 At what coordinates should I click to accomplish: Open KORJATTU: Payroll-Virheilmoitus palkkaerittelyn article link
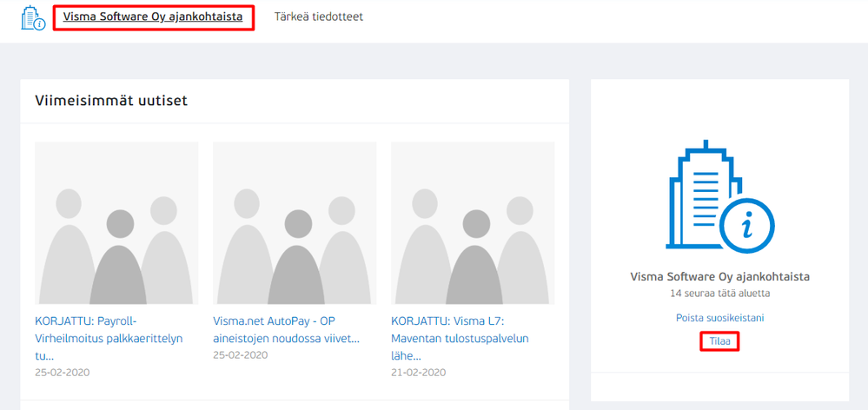pyautogui.click(x=109, y=339)
